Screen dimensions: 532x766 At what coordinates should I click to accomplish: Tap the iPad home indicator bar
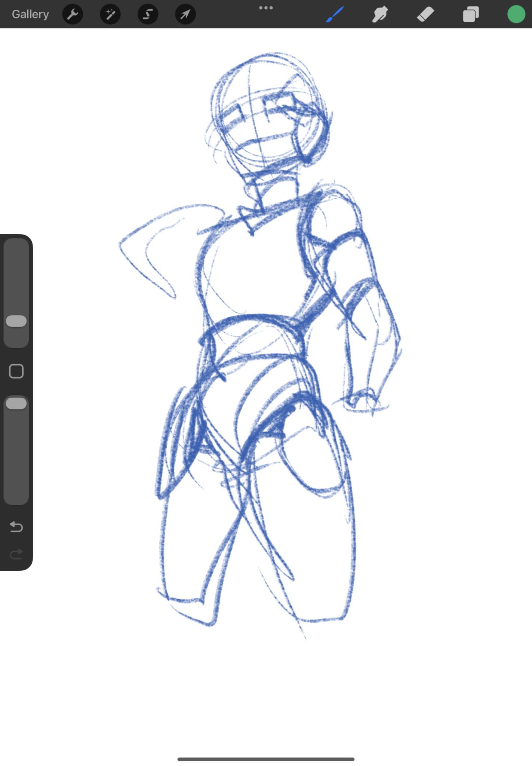click(266, 759)
